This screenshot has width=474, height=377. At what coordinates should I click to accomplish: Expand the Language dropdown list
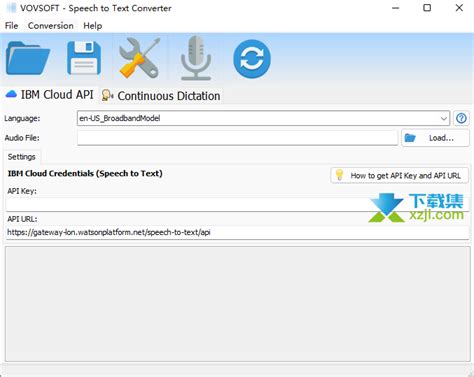[443, 118]
